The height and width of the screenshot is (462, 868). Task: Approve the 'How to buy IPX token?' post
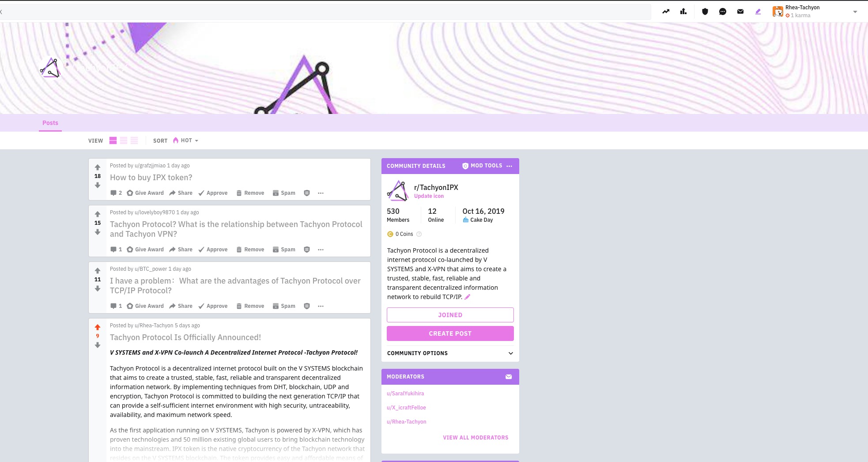coord(213,193)
